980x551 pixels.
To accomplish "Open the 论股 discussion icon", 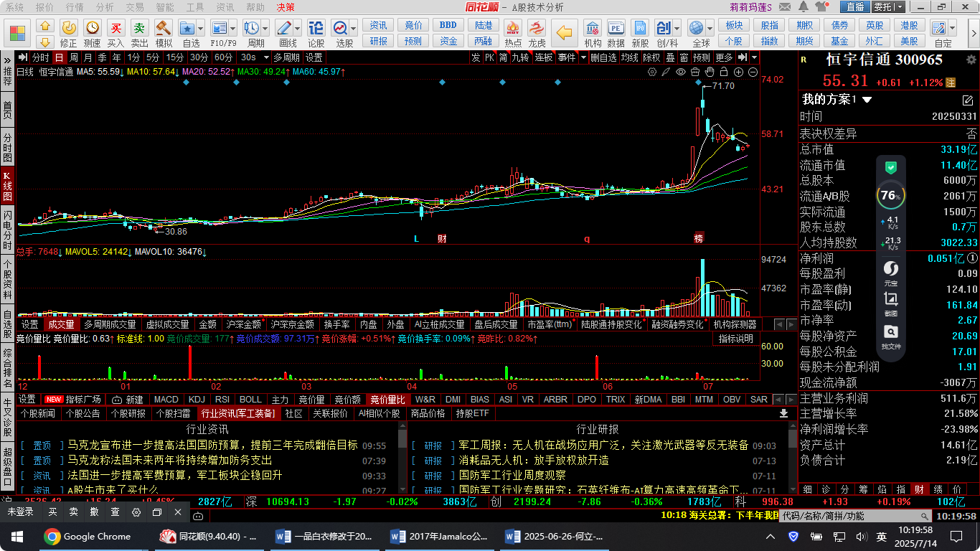I will click(316, 28).
